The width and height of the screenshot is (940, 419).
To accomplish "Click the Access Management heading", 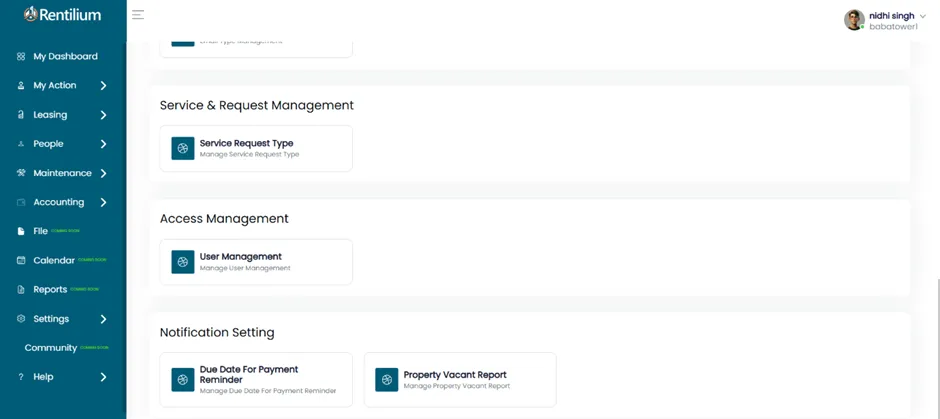I will pos(224,219).
